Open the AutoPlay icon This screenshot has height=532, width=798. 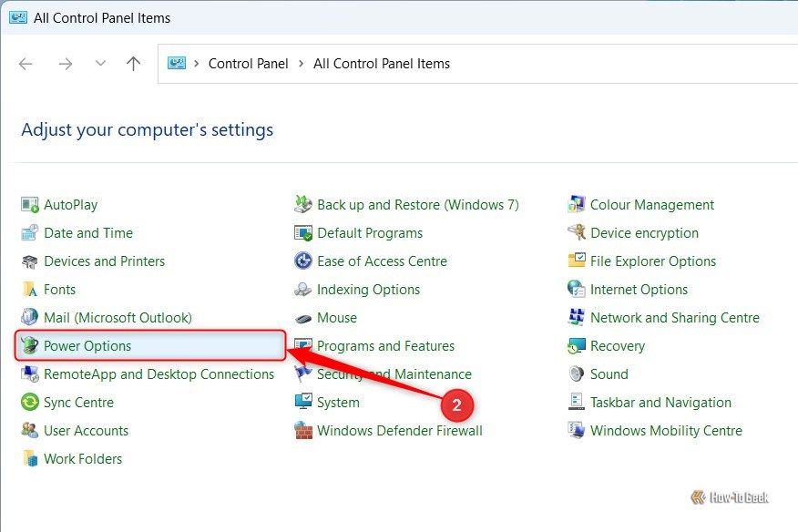pos(29,205)
